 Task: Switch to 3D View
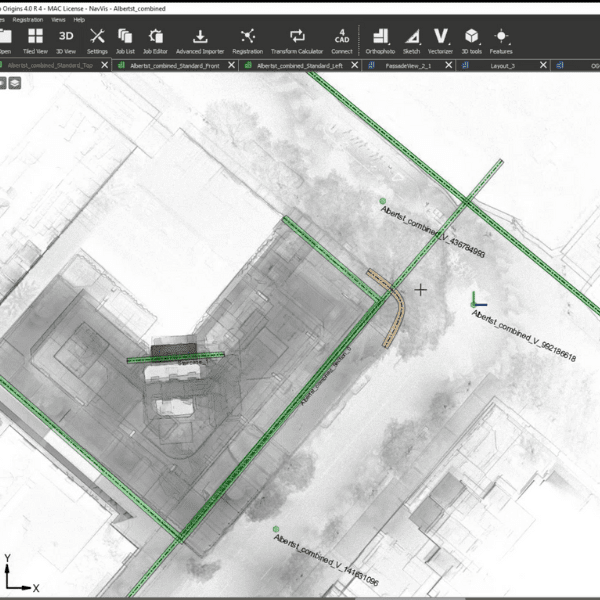tap(66, 39)
